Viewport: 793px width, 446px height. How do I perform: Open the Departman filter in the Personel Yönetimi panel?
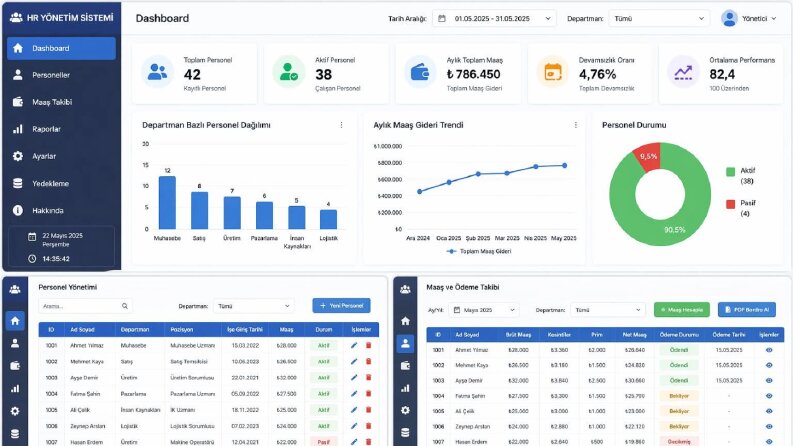click(253, 306)
